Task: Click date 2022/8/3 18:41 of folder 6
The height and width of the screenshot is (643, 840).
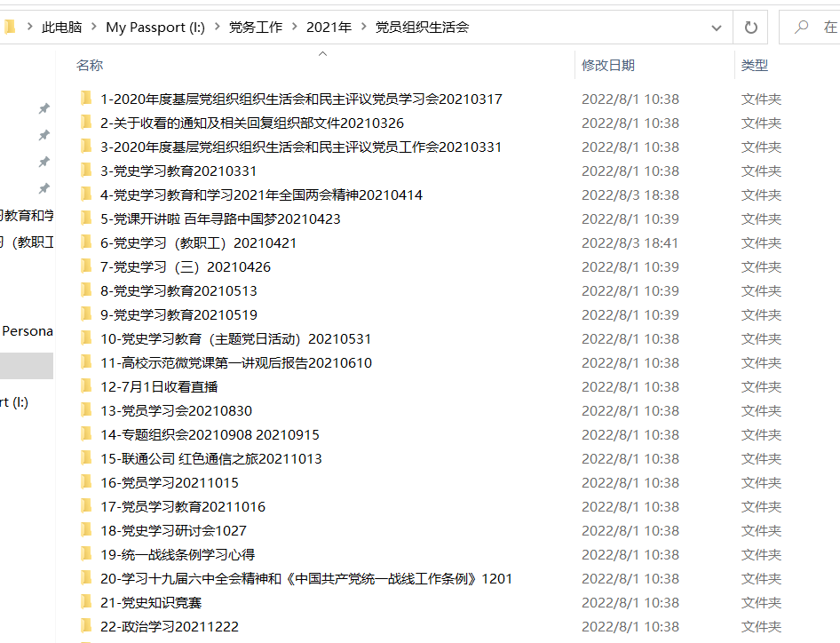Action: [x=630, y=243]
